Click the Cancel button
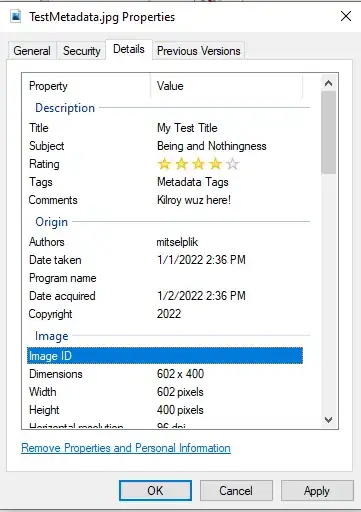 coord(236,491)
